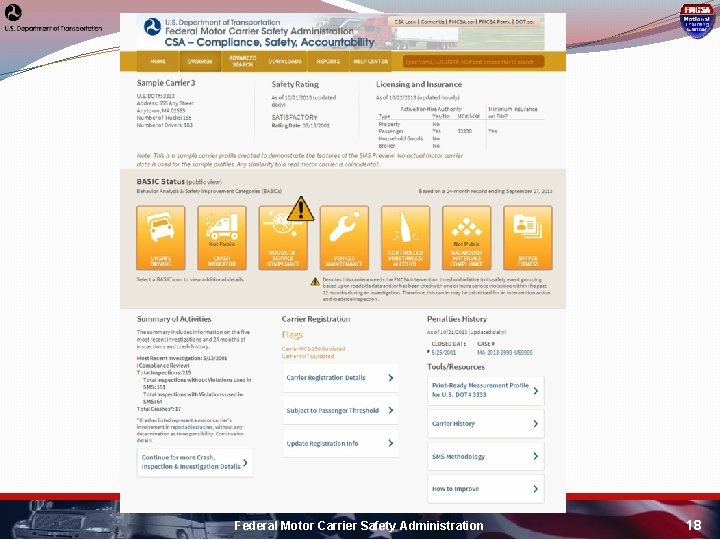Open Print-Ready Measurement Profile link
Screen dimensions: 720x540
486,390
